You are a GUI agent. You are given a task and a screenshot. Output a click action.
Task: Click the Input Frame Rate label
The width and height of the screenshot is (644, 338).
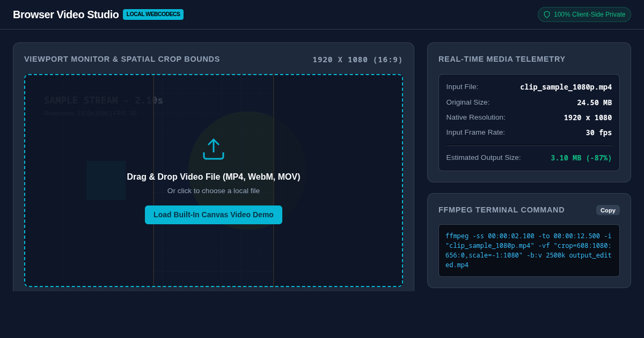coord(475,133)
